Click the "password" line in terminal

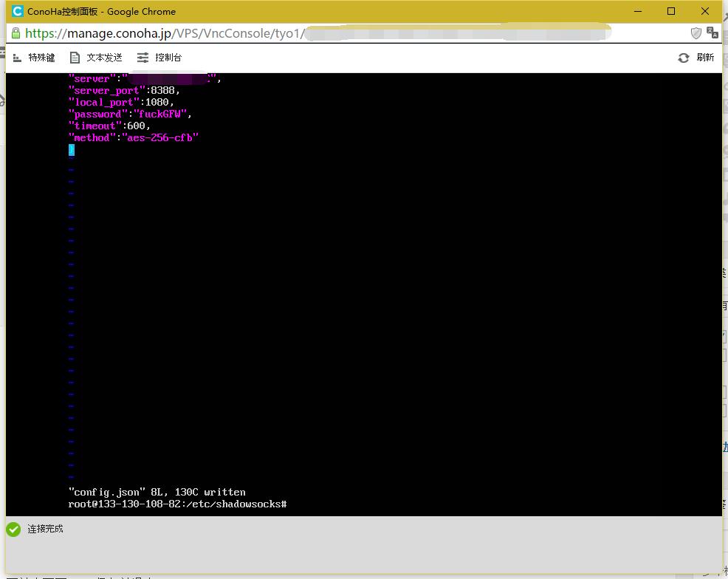130,114
